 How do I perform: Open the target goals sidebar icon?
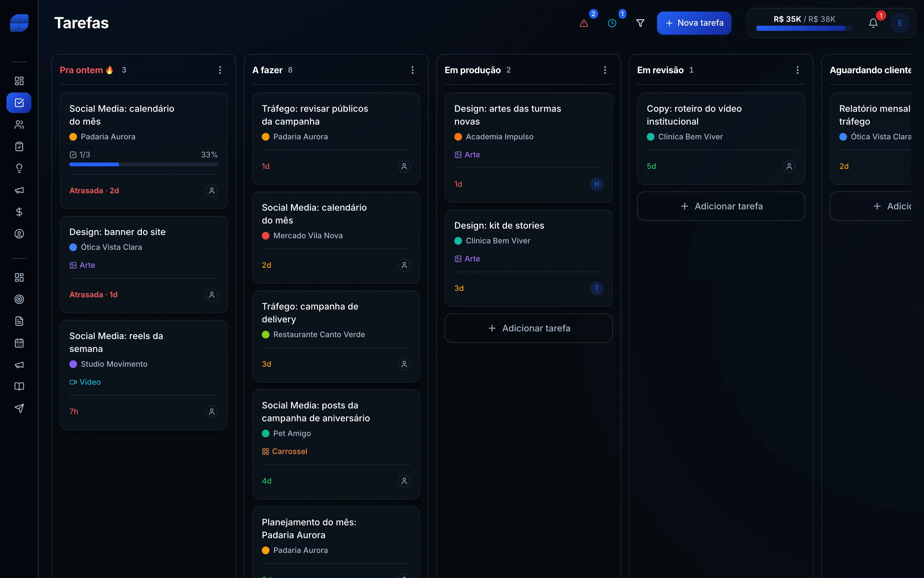click(19, 299)
